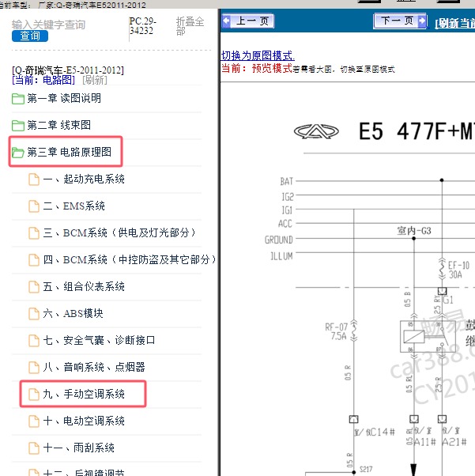Click the 折叠全部 collapse all link
475x476 pixels.
[x=190, y=26]
